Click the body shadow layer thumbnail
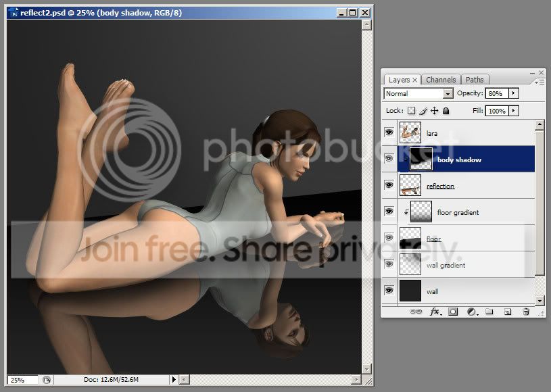This screenshot has width=551, height=392. pyautogui.click(x=421, y=159)
